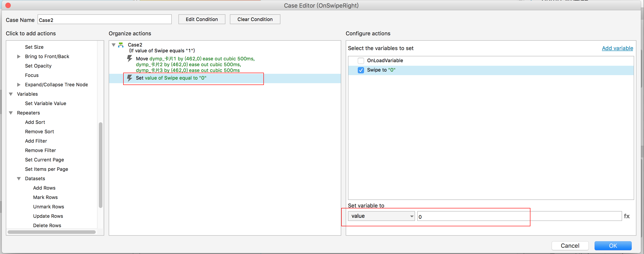Click the lightning icon beside Set value action
The width and height of the screenshot is (644, 254).
129,78
